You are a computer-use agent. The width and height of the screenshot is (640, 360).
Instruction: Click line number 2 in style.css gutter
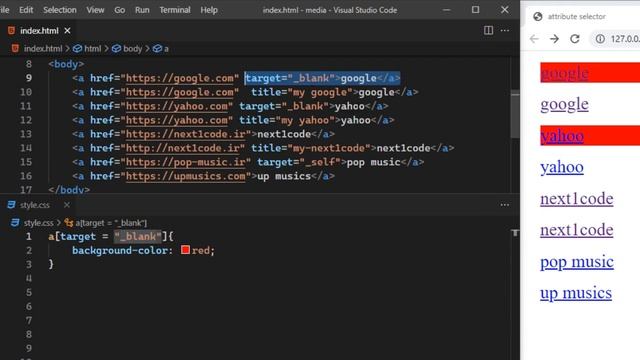click(x=29, y=250)
